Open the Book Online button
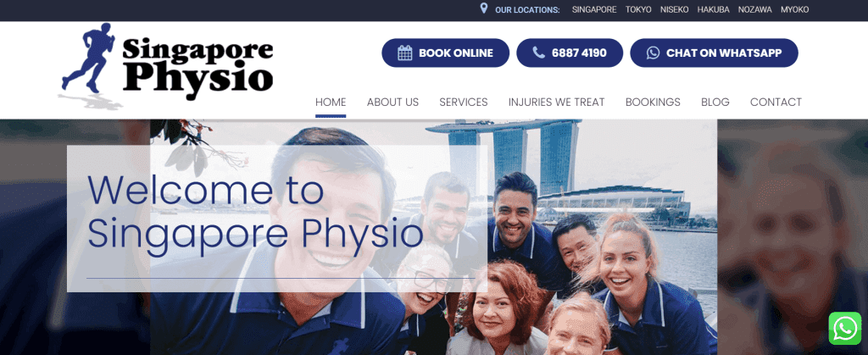 446,53
